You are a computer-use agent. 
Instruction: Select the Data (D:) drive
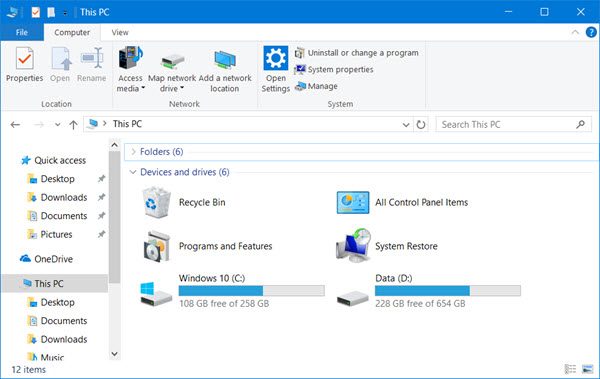(429, 290)
